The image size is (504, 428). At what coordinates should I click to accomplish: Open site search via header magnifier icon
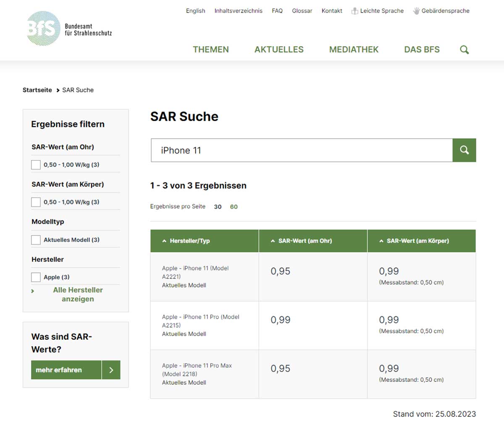[464, 50]
